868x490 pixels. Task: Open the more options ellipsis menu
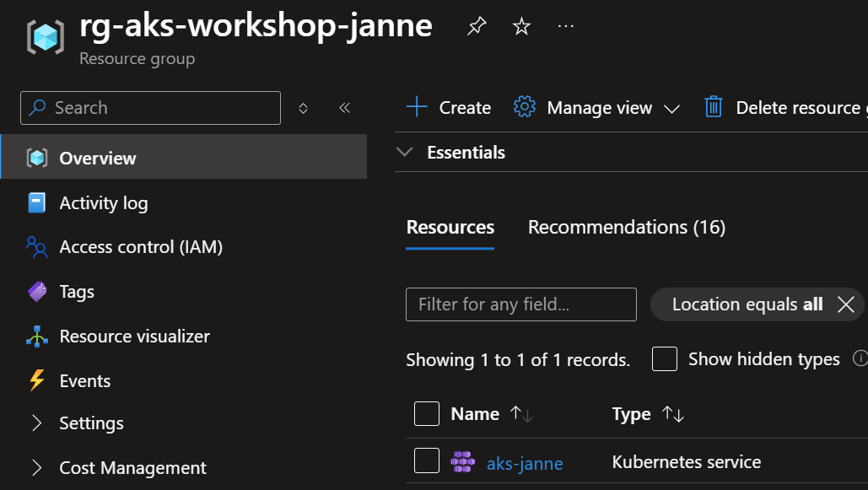point(566,26)
